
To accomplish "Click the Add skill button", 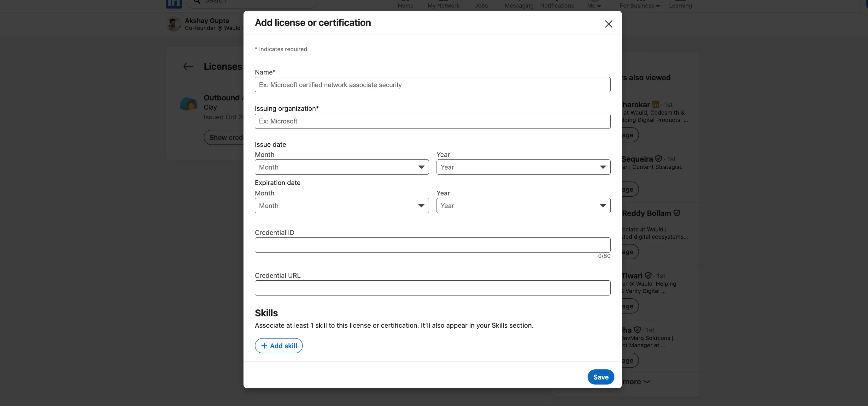I will pos(278,346).
